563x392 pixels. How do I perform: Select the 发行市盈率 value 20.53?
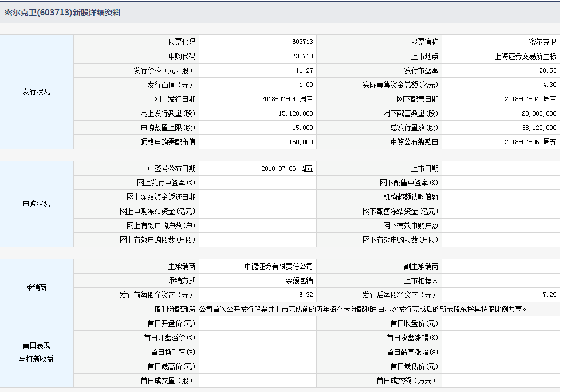547,70
